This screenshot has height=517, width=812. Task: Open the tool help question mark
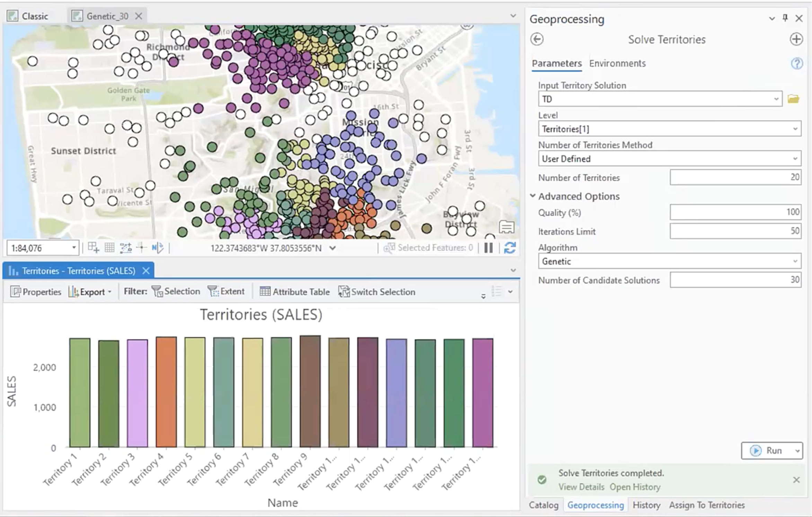[796, 63]
